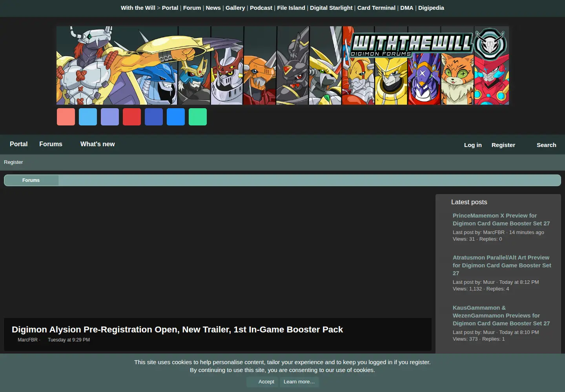
Task: Open Portal in the top links bar
Action: [170, 8]
